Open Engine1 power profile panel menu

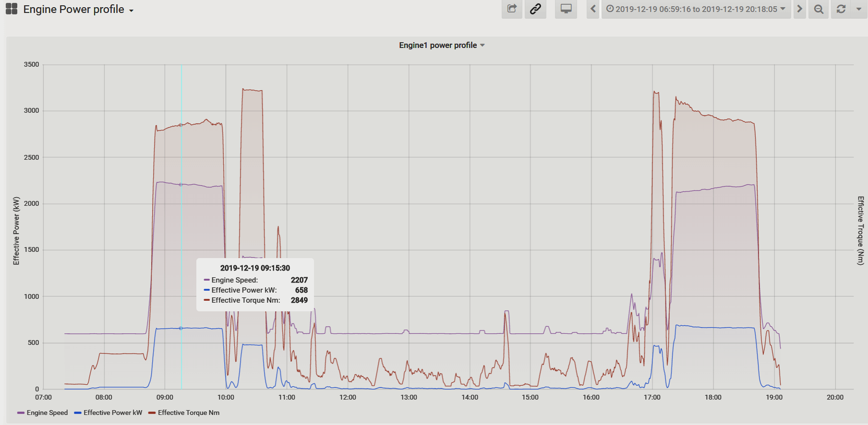[x=442, y=45]
